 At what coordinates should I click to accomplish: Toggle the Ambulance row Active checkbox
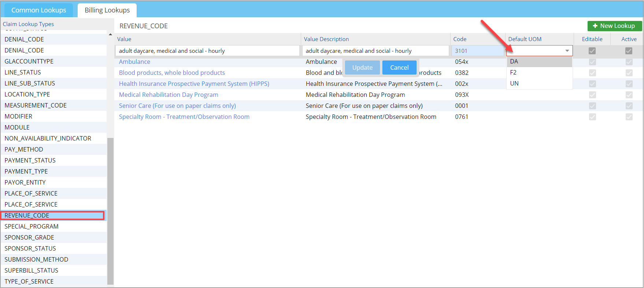[x=629, y=62]
